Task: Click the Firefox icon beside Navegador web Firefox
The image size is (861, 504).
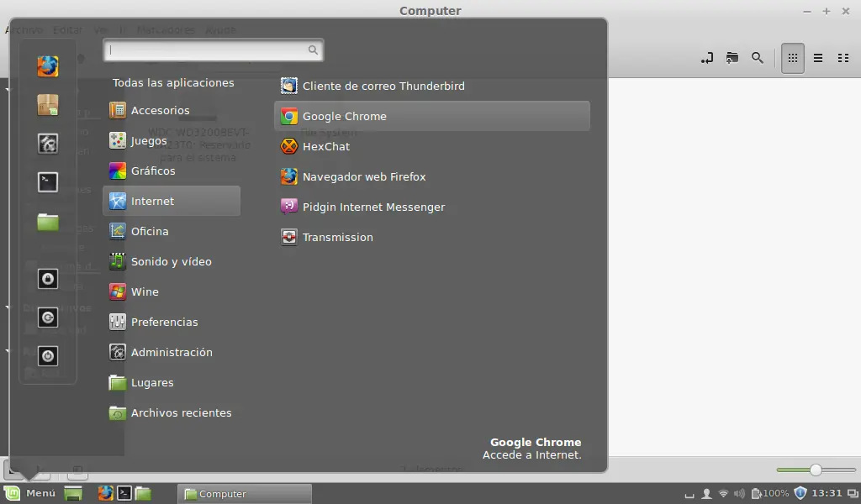Action: click(289, 176)
